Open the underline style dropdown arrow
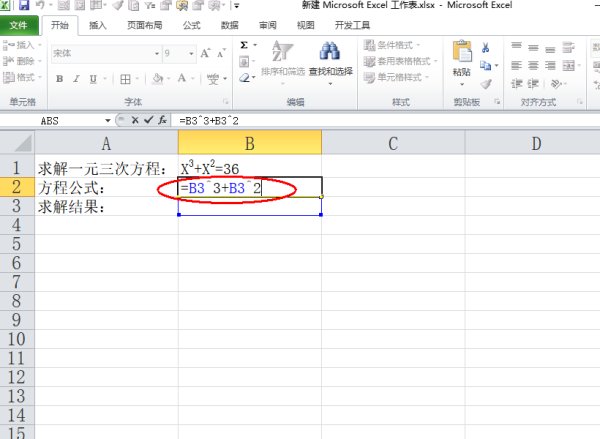 tap(104, 79)
